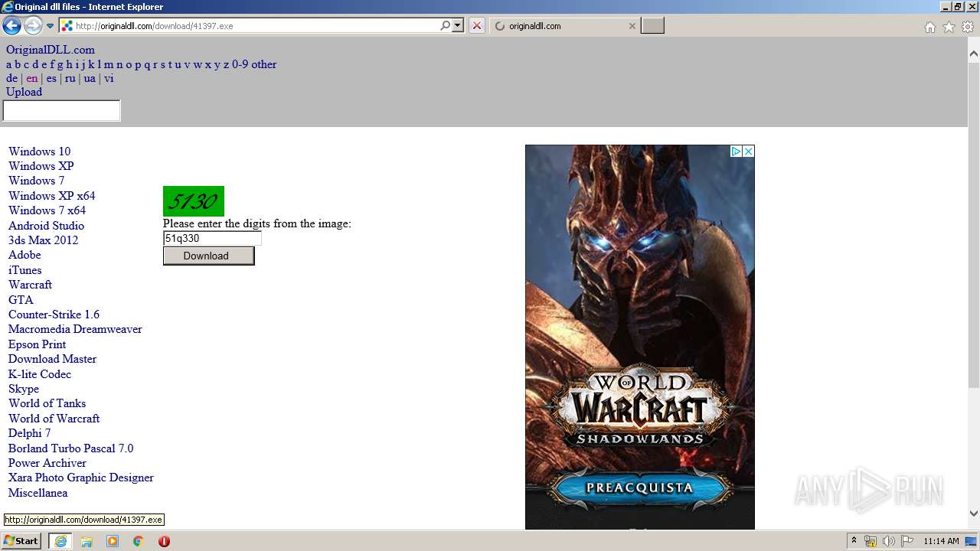Open the World of Tanks link

click(x=47, y=403)
